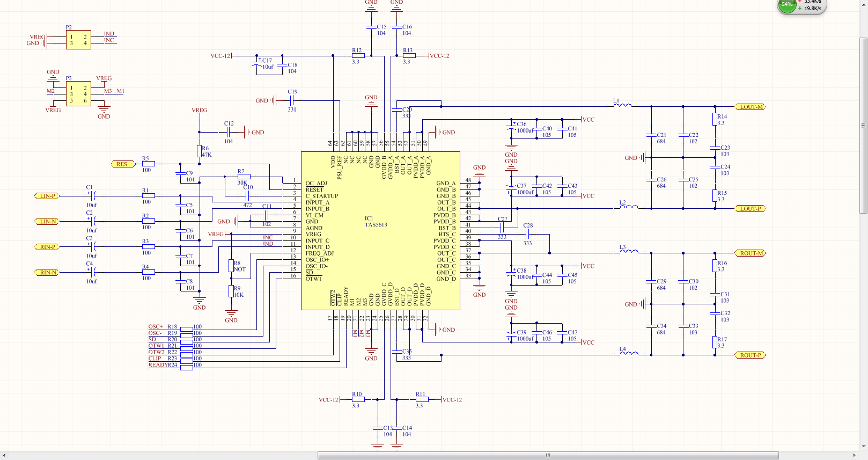Select the R7 30K resistor

tap(244, 176)
